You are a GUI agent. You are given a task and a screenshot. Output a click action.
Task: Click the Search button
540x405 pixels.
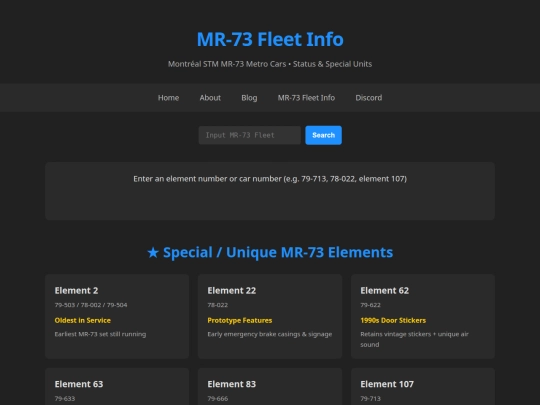click(x=323, y=135)
